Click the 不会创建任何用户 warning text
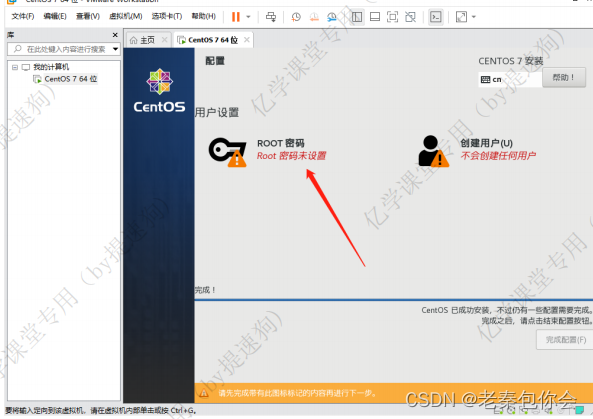Screen dimensions: 593x419 498,155
